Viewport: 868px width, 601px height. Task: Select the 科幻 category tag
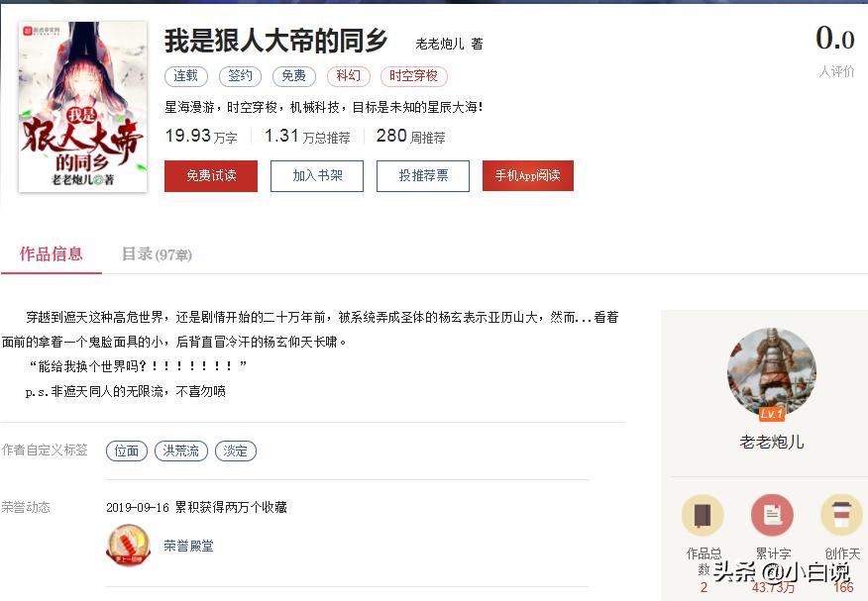click(349, 75)
